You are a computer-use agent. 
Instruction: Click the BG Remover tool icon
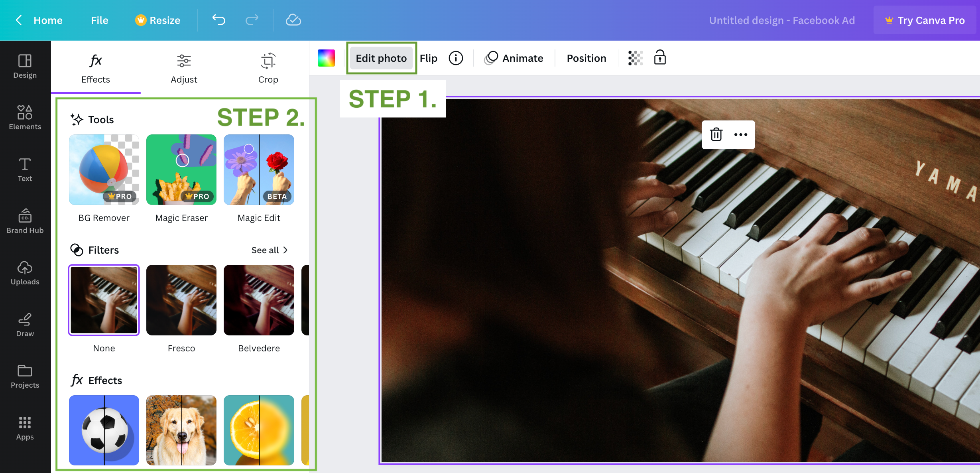click(103, 169)
